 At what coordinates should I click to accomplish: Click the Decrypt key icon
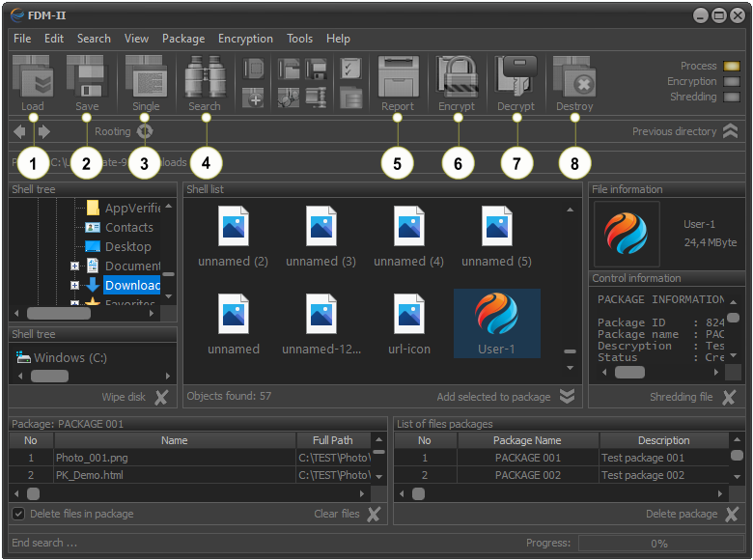[x=516, y=77]
